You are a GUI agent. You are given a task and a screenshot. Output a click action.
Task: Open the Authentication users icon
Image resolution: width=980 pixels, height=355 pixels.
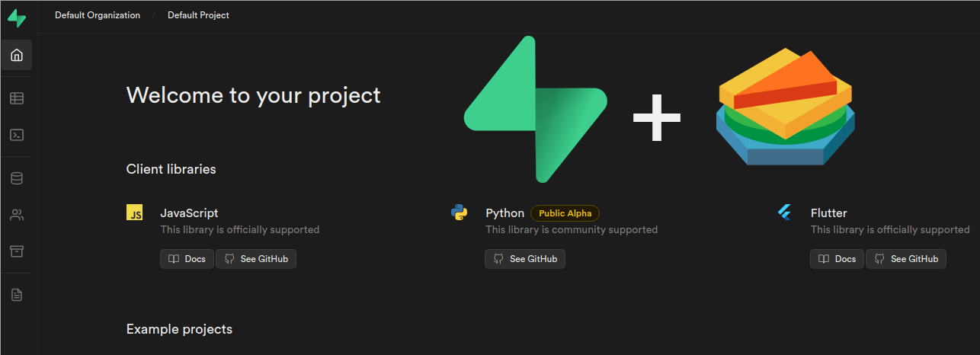pos(17,215)
